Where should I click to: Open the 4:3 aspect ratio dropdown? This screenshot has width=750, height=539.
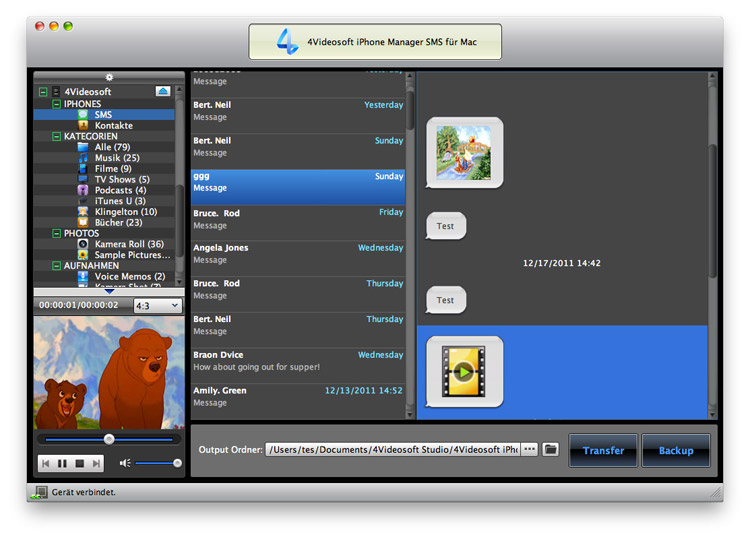(x=157, y=305)
